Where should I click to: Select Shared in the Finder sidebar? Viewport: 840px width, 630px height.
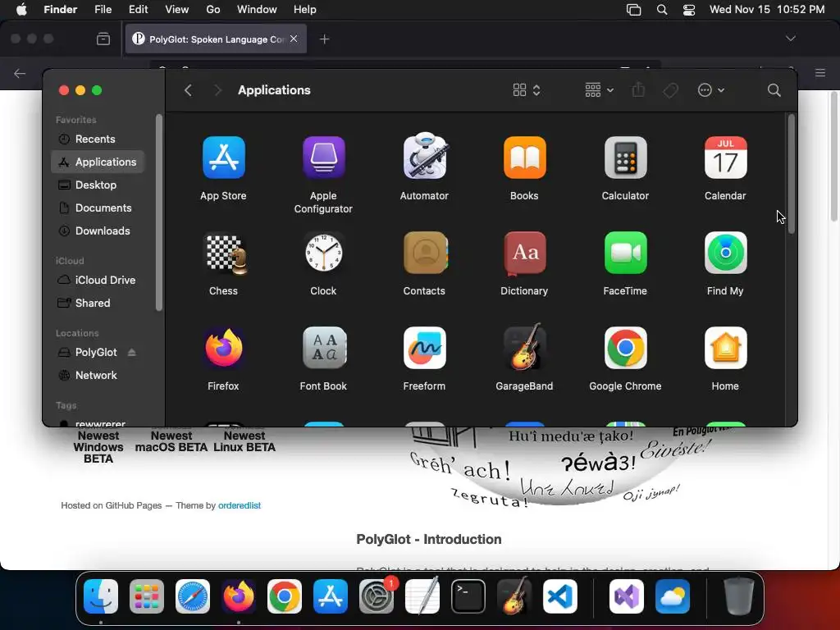pos(98,303)
